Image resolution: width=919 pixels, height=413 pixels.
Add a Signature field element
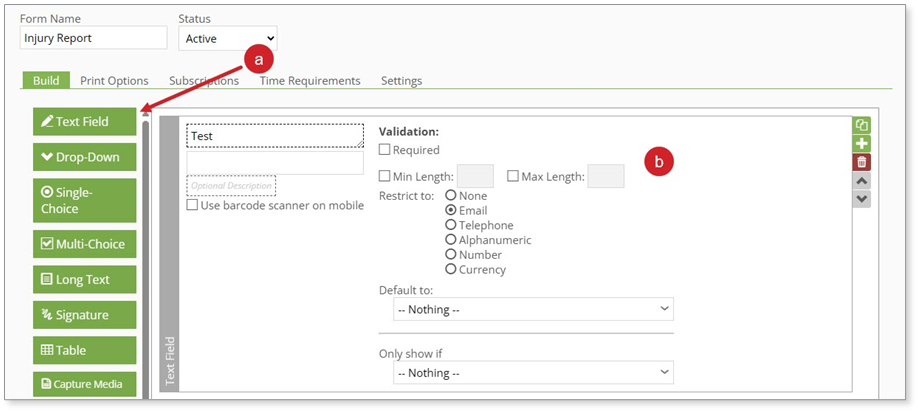(x=84, y=315)
